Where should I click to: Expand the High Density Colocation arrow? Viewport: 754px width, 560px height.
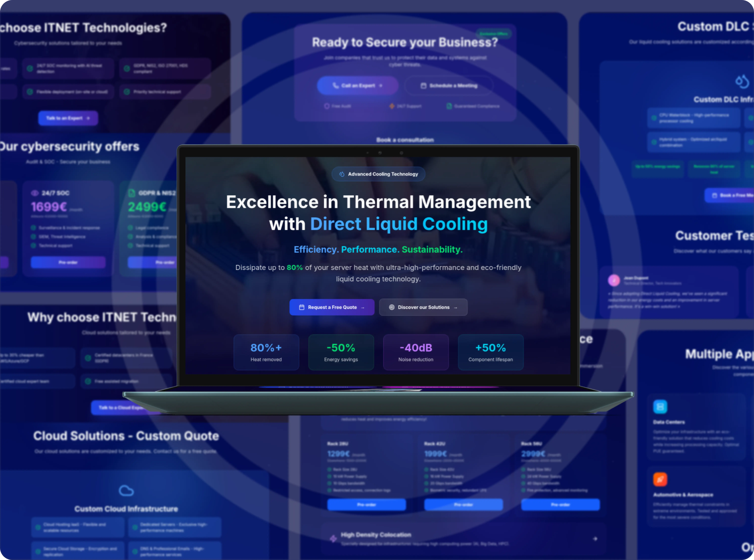click(595, 539)
